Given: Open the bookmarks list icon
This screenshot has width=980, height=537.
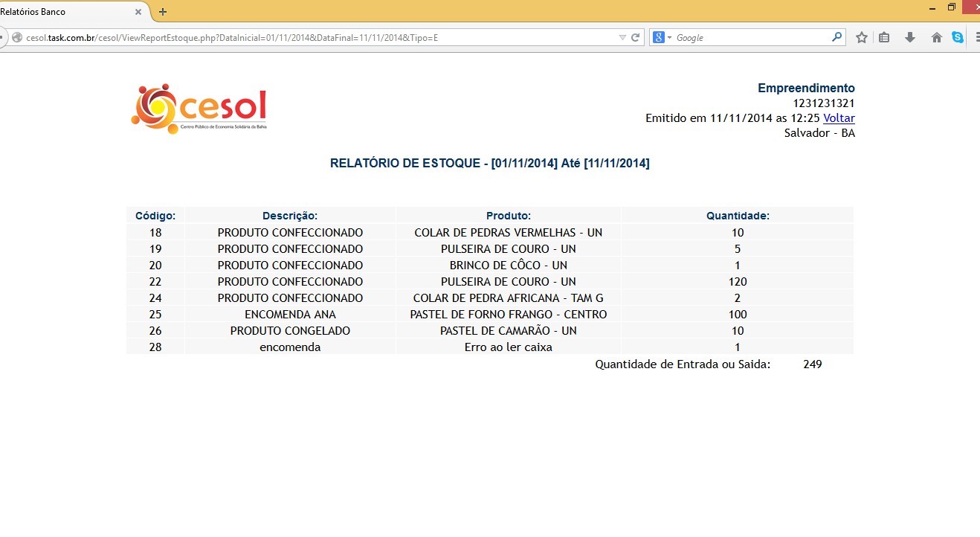Looking at the screenshot, I should 884,37.
